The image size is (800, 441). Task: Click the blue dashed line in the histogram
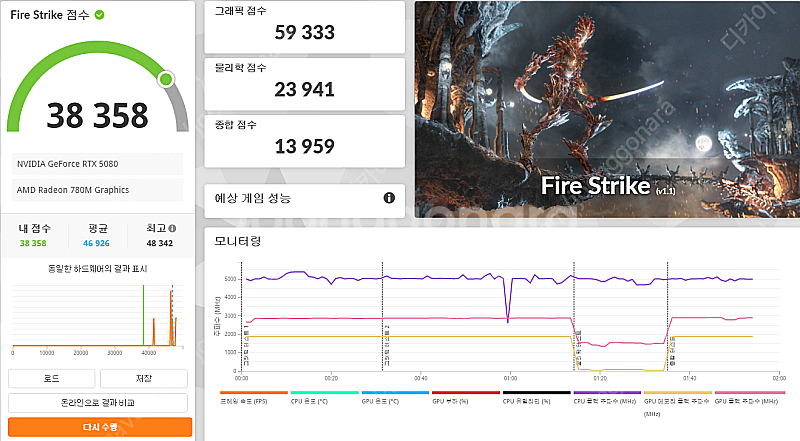tap(172, 315)
